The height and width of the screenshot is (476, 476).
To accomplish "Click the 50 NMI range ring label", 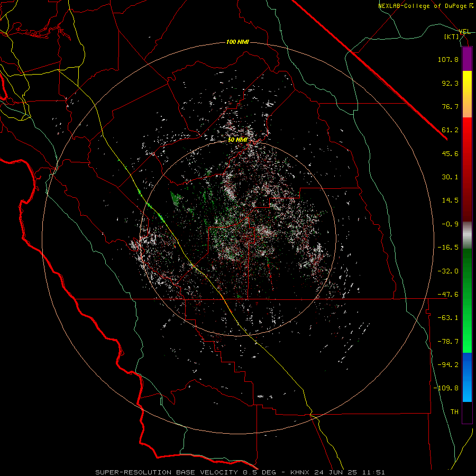I will [x=237, y=140].
